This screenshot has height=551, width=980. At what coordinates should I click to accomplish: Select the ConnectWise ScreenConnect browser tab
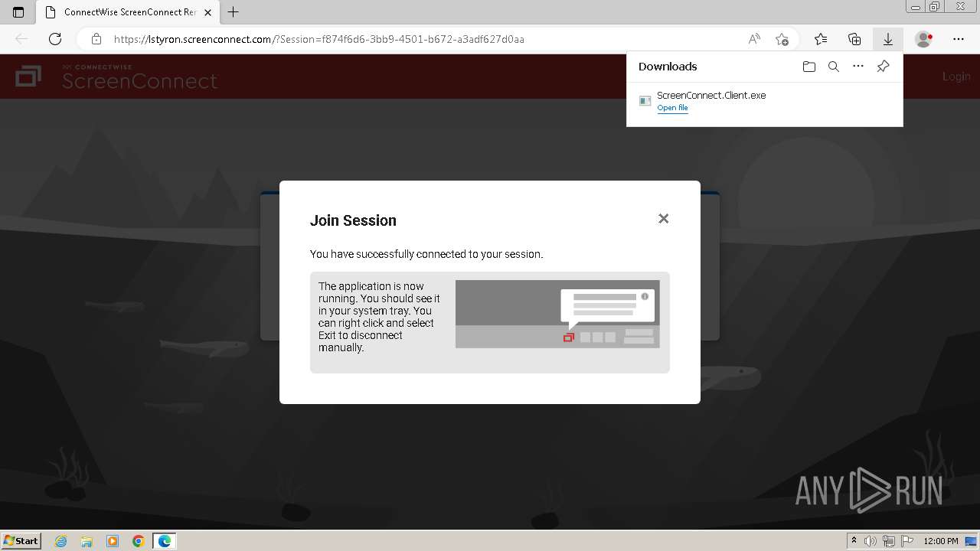(x=128, y=12)
